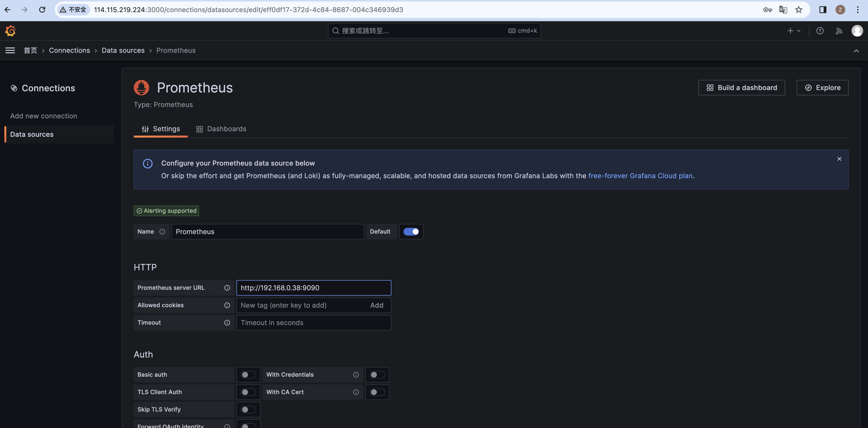Open the help question mark icon
Screen dimensions: 868x428
pos(820,31)
